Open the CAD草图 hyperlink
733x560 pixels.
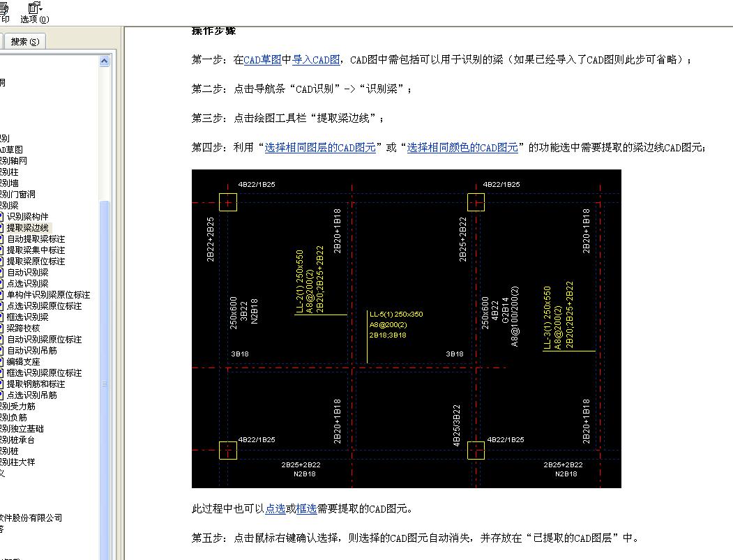[x=262, y=60]
